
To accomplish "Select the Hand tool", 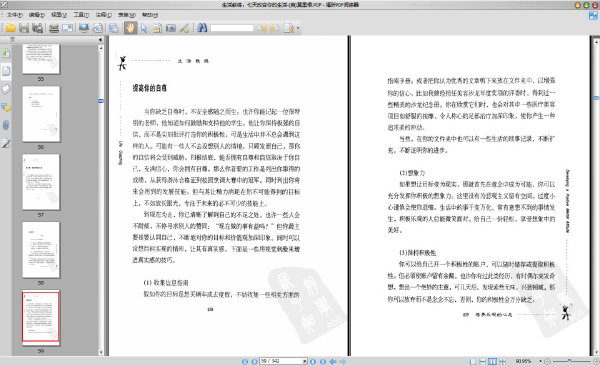I will (130, 28).
